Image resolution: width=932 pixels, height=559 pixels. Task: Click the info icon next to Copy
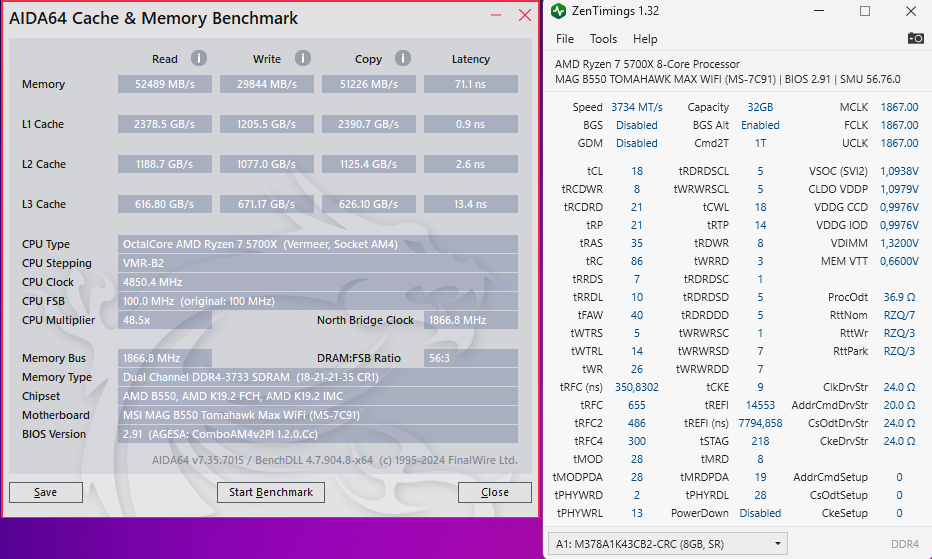point(402,58)
